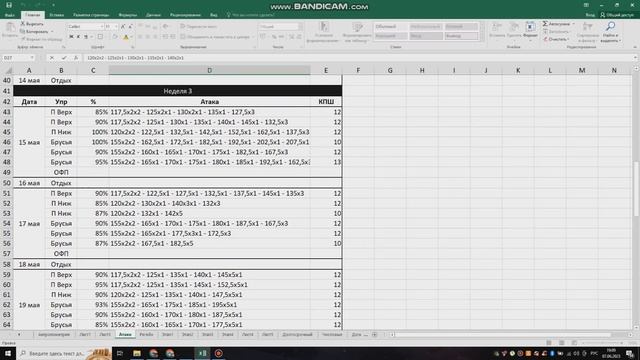This screenshot has height=360, width=640.
Task: Switch to the Вставка ribbon tab
Action: (x=57, y=15)
